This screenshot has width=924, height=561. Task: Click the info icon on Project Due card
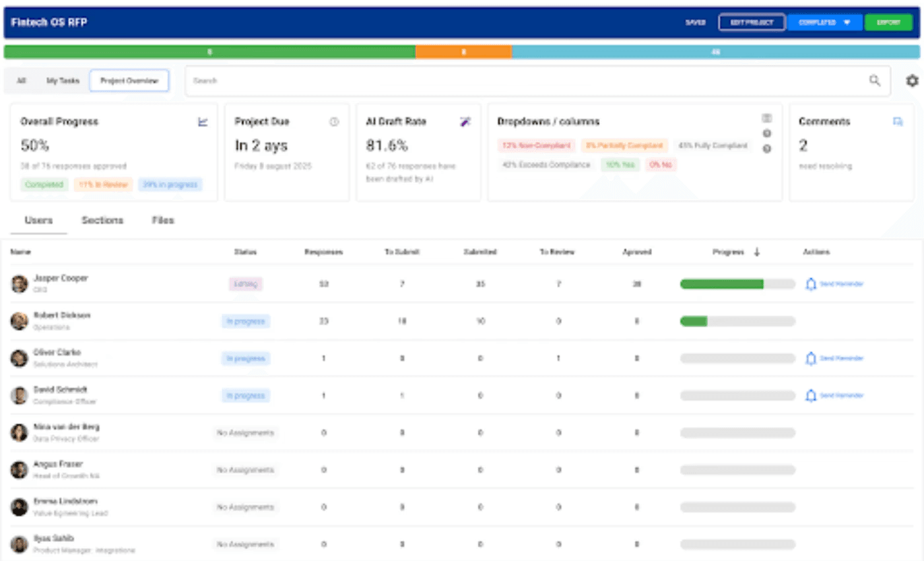[333, 121]
